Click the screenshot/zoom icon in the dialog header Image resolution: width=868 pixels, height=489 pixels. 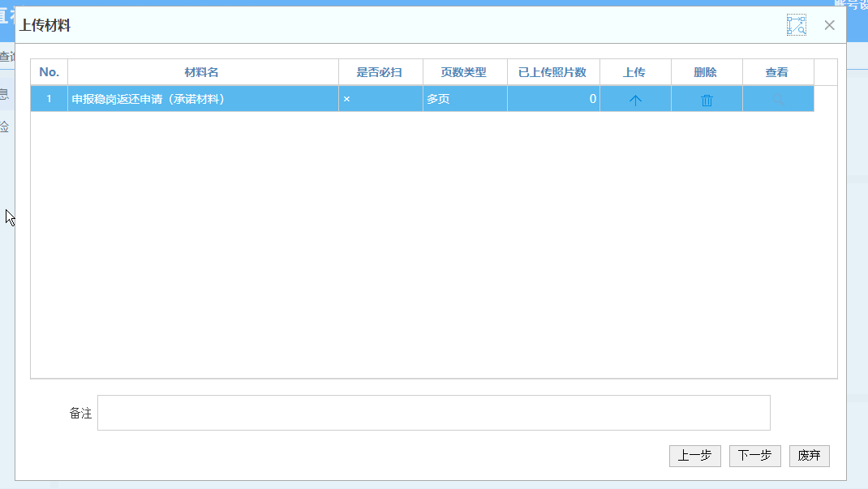point(796,25)
